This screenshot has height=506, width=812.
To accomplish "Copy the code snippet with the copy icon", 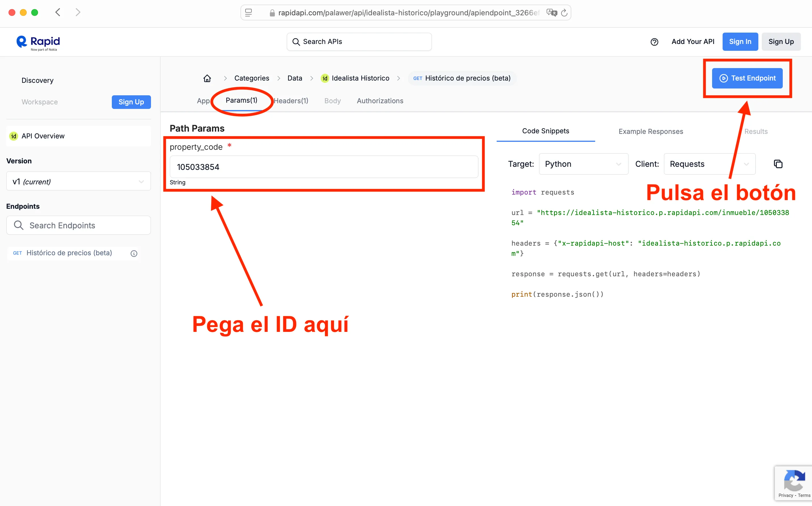I will point(778,164).
